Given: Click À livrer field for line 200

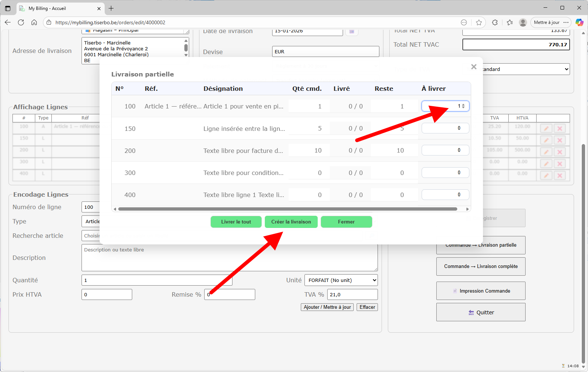Looking at the screenshot, I should coord(445,150).
